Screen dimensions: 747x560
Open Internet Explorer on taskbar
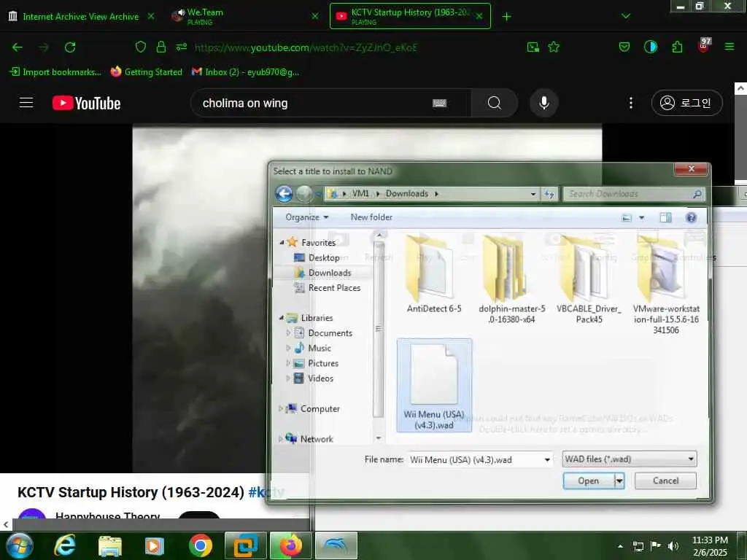tap(64, 545)
